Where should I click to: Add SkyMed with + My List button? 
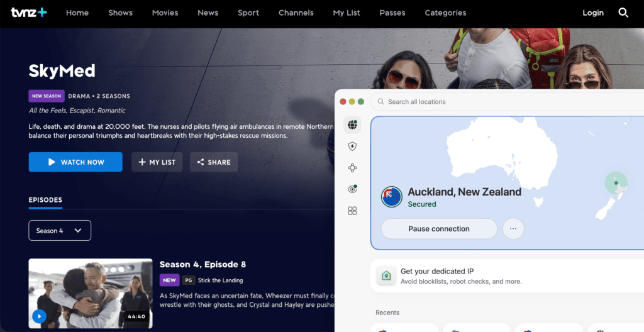tap(157, 162)
